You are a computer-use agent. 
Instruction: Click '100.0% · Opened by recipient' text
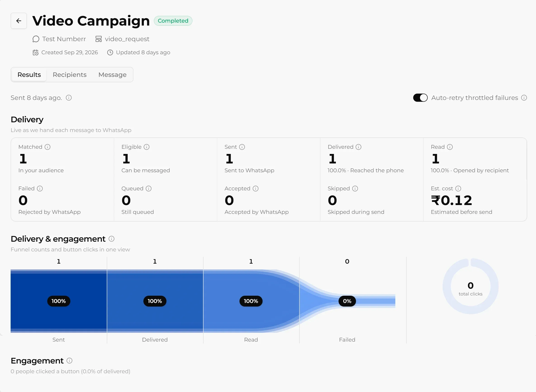coord(470,170)
